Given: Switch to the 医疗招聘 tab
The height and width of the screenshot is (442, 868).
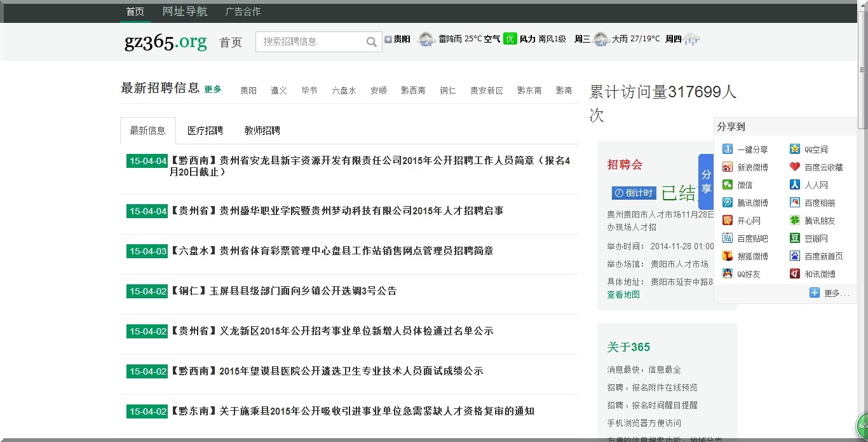Looking at the screenshot, I should (x=204, y=130).
